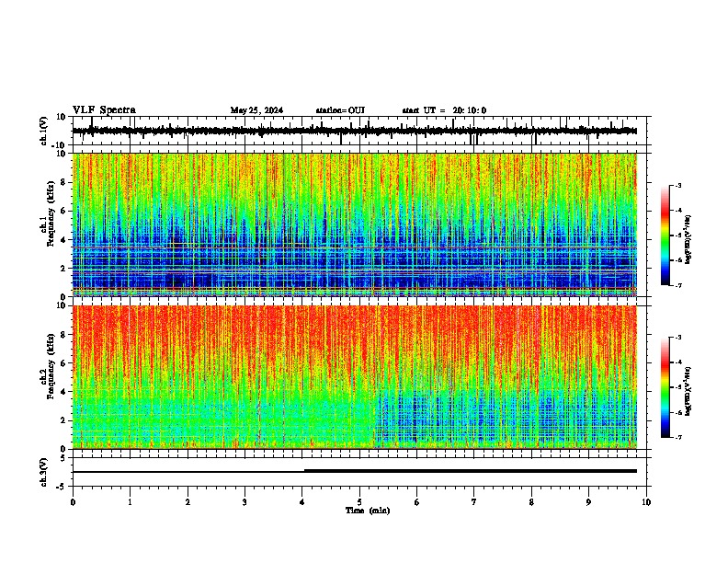This screenshot has height=563, width=728.
Task: Click the ch.1 waveform trace panel
Action: [359, 131]
